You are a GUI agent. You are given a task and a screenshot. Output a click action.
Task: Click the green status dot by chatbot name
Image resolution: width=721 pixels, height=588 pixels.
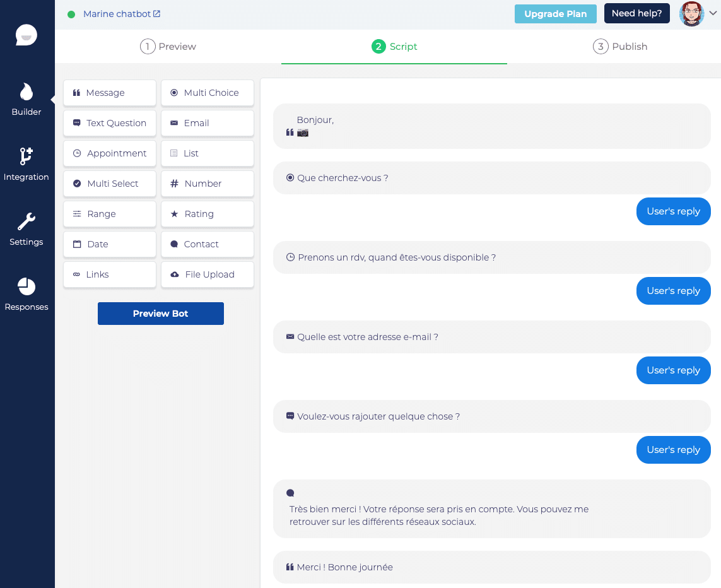pyautogui.click(x=71, y=14)
